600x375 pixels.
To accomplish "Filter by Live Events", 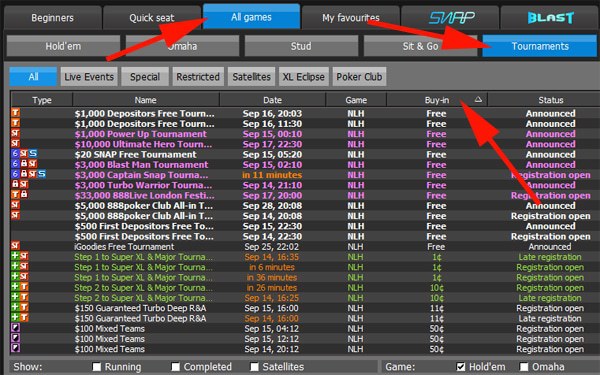I will click(x=89, y=77).
